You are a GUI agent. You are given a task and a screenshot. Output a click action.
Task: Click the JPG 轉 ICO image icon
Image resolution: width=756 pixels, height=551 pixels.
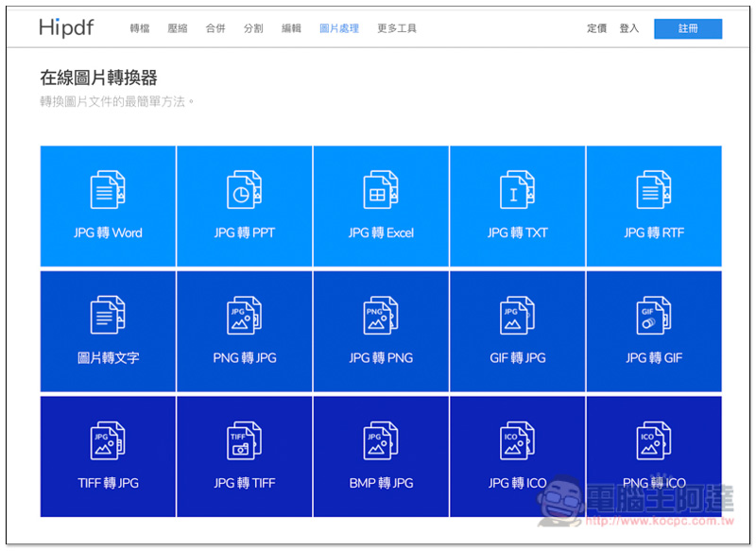click(517, 440)
